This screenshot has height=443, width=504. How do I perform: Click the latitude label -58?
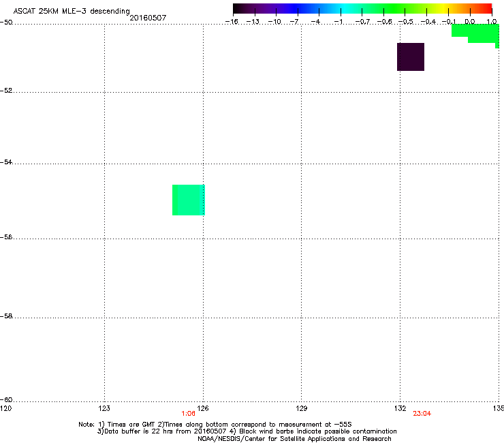[6, 316]
